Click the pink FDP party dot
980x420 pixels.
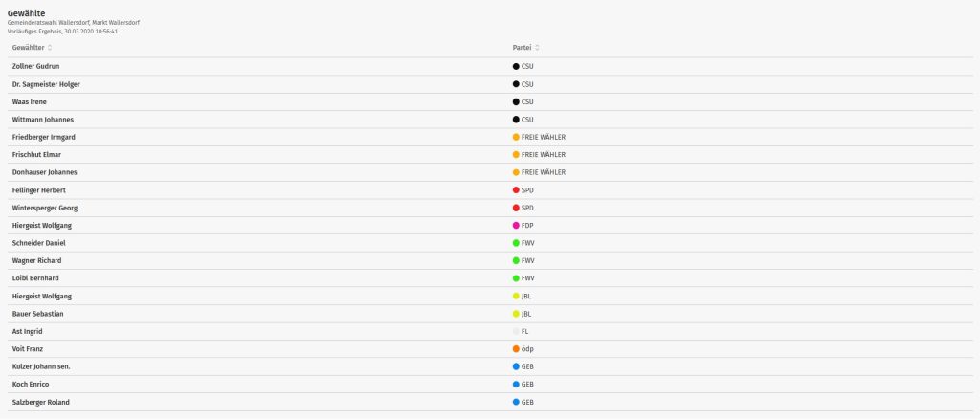click(x=516, y=225)
